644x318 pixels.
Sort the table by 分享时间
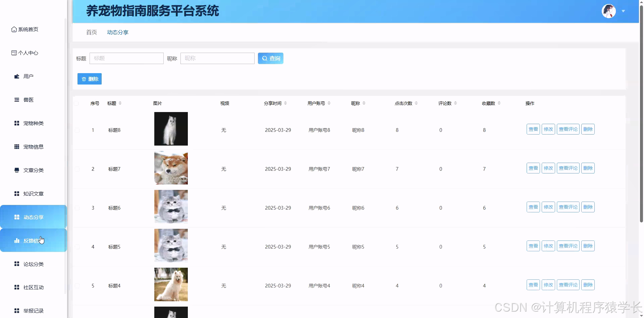286,103
